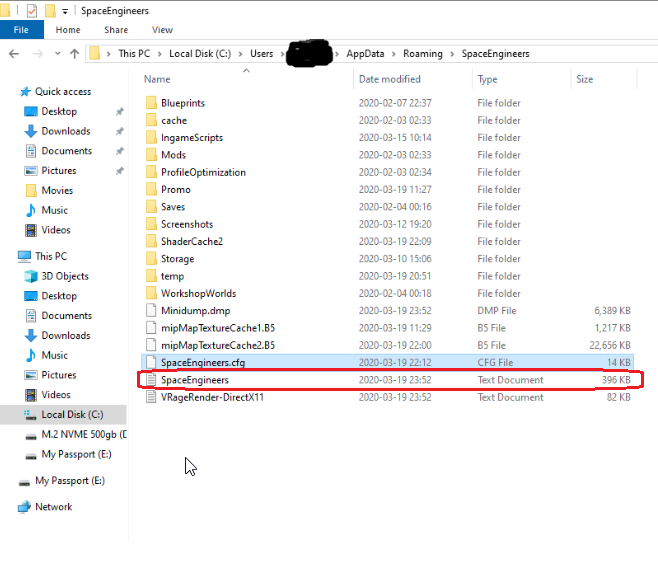Go back with the Back arrow

pyautogui.click(x=14, y=54)
